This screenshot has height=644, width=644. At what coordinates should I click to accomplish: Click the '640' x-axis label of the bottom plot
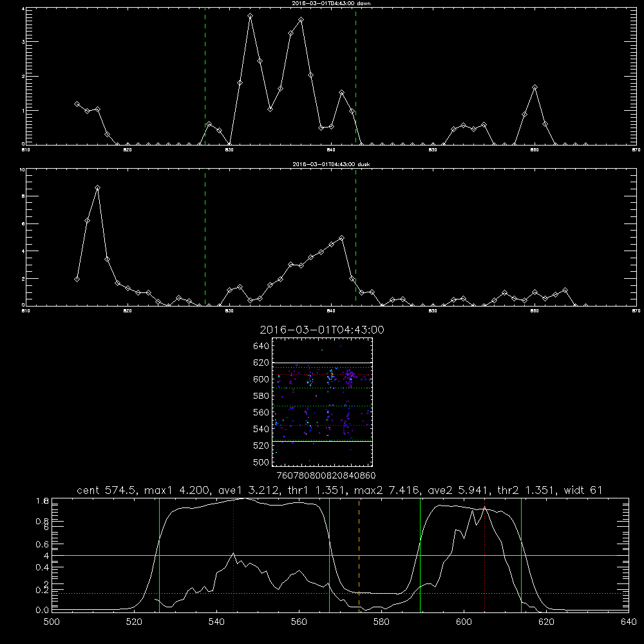(x=629, y=622)
